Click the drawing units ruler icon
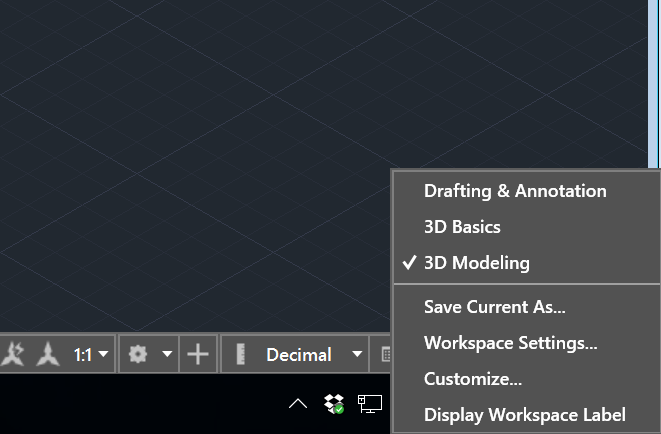The height and width of the screenshot is (434, 661). 240,354
